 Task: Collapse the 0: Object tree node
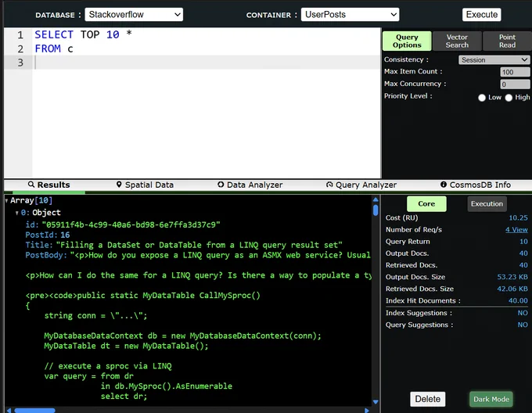16,213
